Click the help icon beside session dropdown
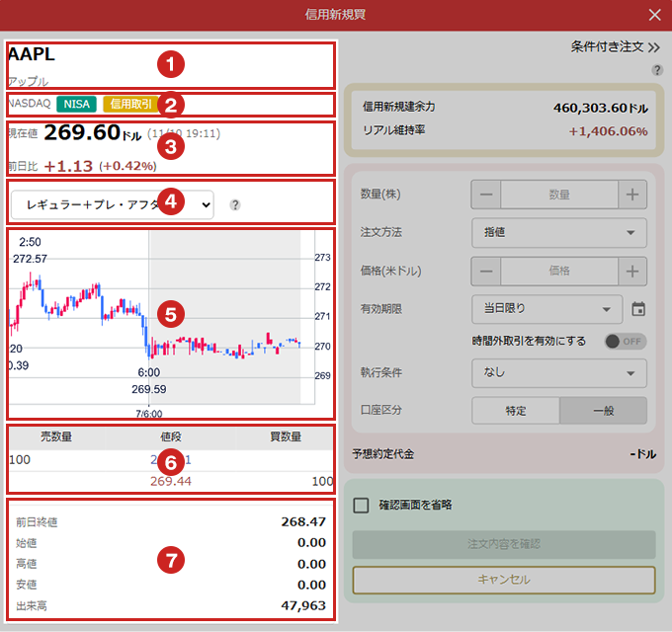Image resolution: width=672 pixels, height=632 pixels. tap(235, 205)
